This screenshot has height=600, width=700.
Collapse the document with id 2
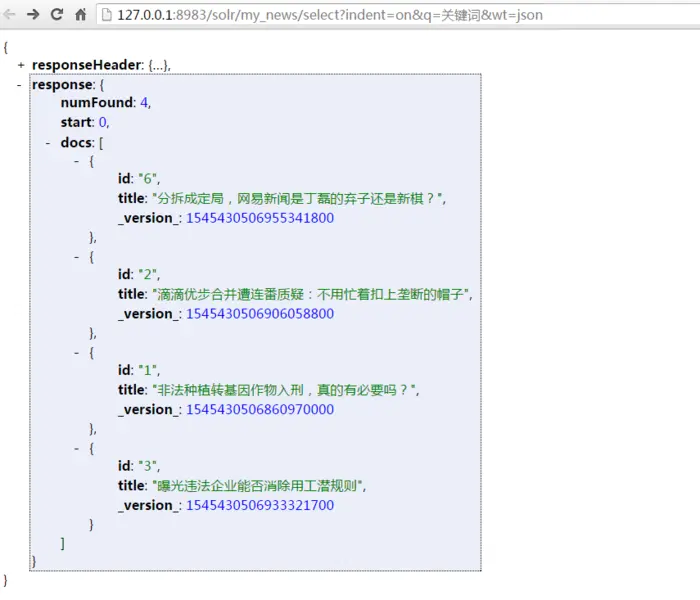[x=77, y=257]
